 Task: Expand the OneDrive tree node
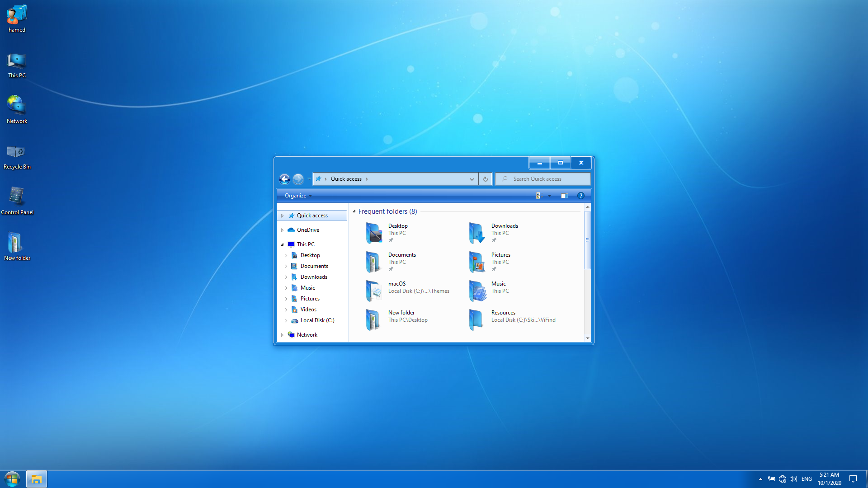283,230
